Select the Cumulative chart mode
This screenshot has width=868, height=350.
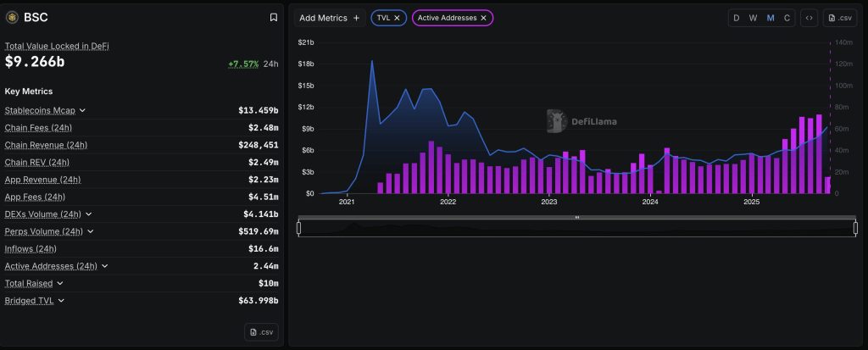(x=787, y=18)
